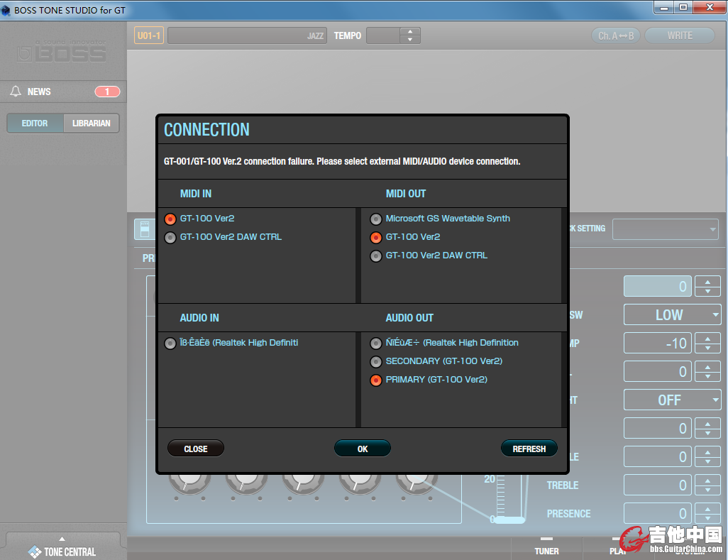Click the NEWS bell icon
728x560 pixels.
click(16, 92)
